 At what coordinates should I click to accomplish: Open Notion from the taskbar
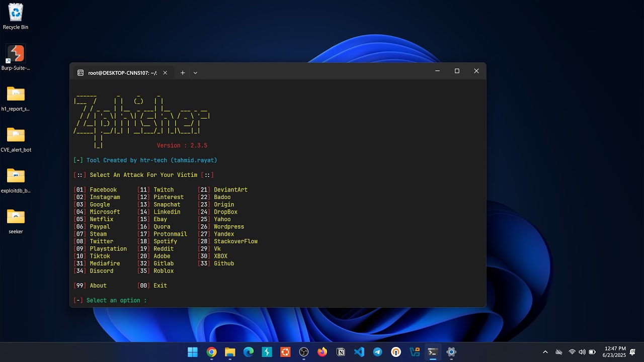341,352
